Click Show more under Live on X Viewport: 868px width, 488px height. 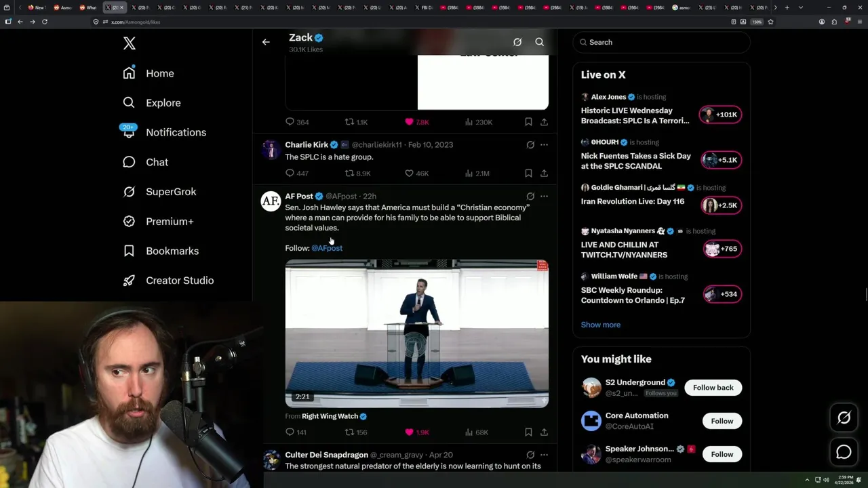click(x=600, y=325)
